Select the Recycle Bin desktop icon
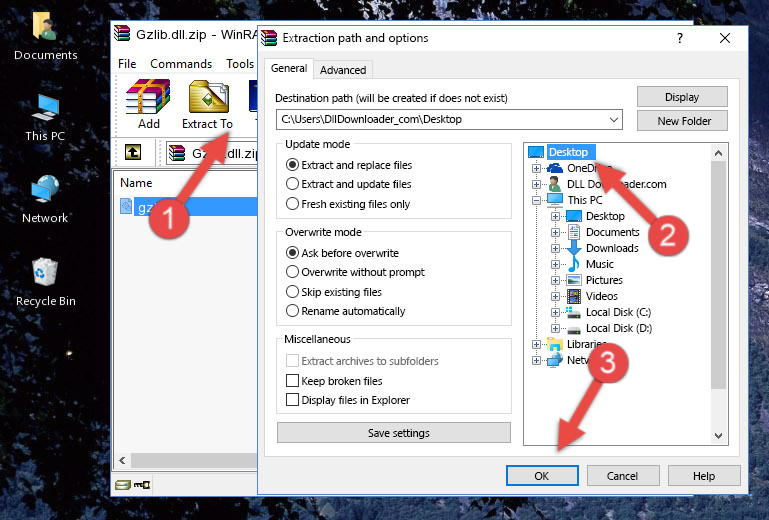 (x=45, y=283)
